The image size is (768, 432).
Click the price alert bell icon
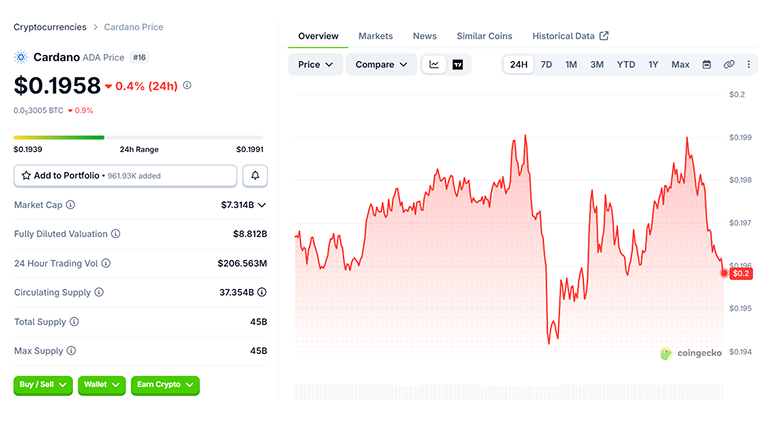pos(255,175)
